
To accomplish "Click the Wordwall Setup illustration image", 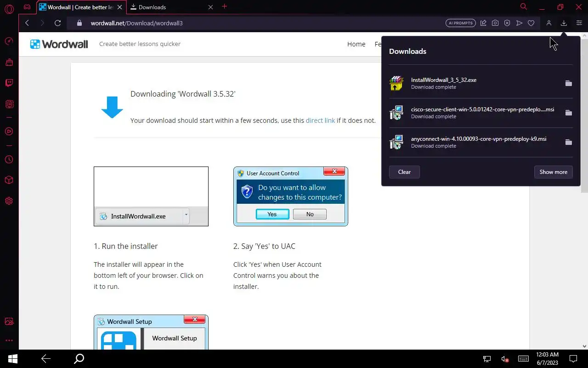I will coord(151,332).
